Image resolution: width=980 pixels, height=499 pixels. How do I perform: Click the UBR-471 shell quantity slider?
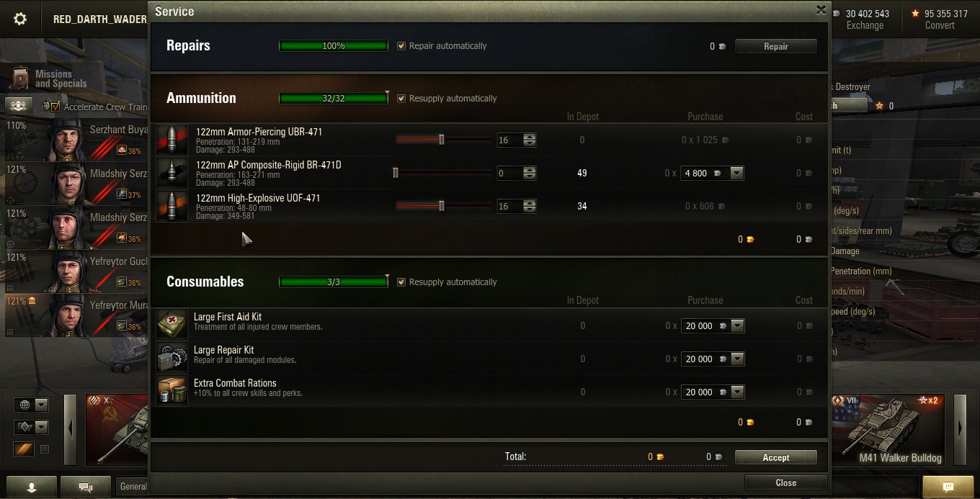click(x=443, y=140)
